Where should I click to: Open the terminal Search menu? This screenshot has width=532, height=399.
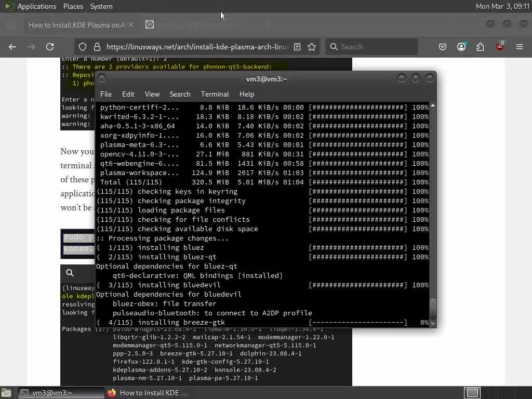pyautogui.click(x=180, y=95)
